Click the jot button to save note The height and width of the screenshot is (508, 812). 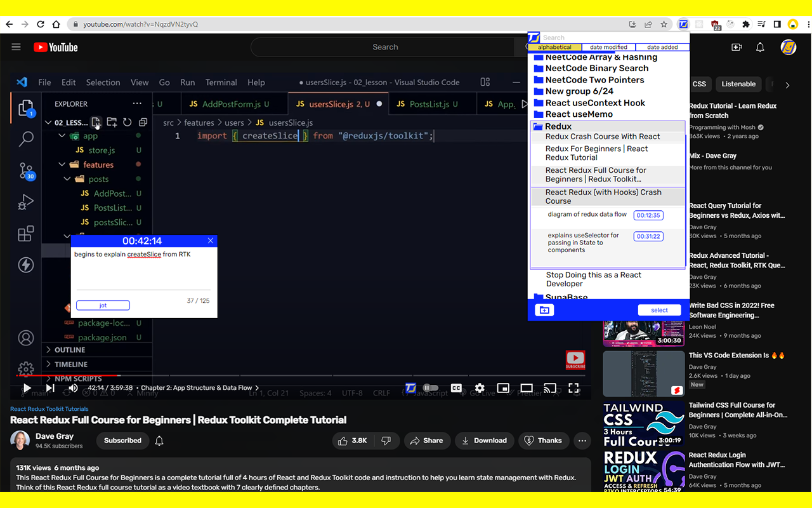[103, 305]
